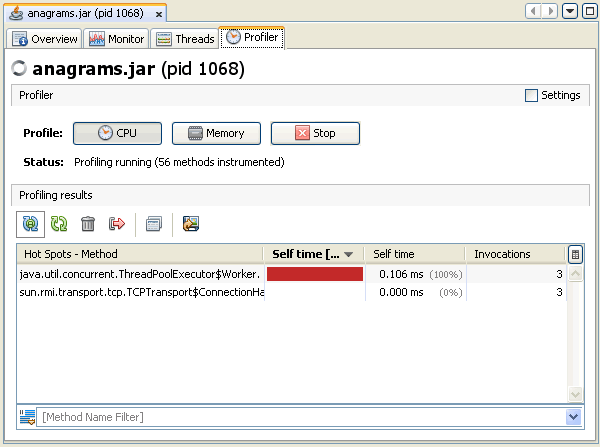600x447 pixels.
Task: Open the Method Name Filter dropdown arrow
Action: coord(573,416)
